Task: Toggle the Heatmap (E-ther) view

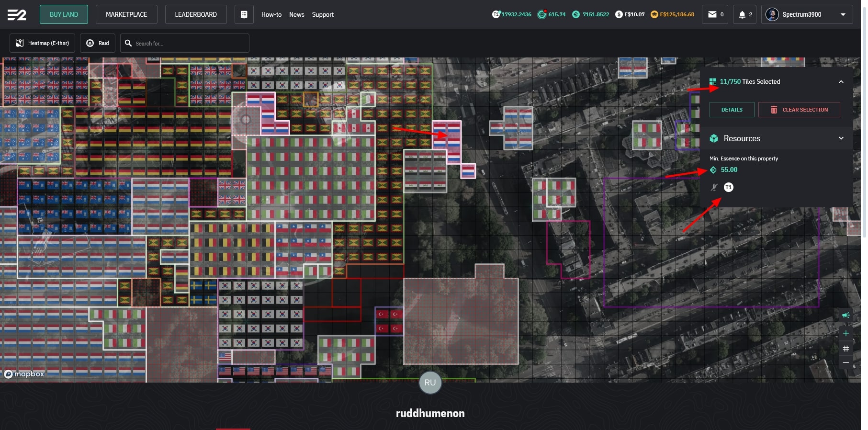Action: [43, 43]
